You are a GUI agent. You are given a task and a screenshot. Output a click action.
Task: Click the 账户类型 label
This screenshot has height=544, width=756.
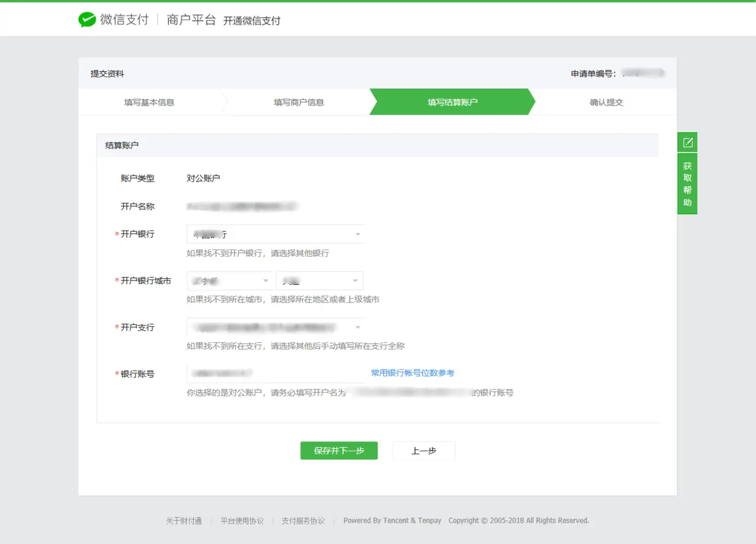coord(138,179)
